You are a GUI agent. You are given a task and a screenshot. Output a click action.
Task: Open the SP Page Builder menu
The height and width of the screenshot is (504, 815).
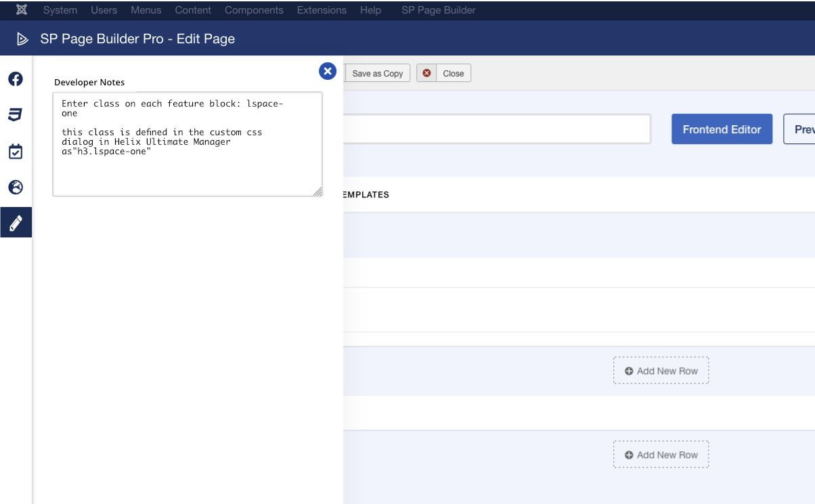click(439, 10)
